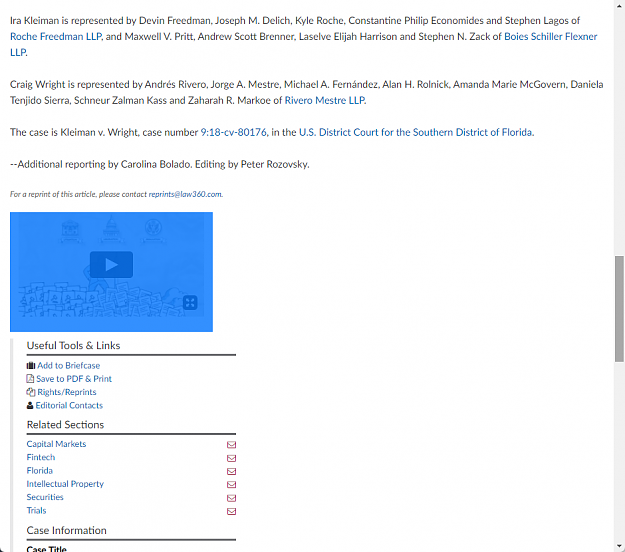Click the reprints@law360.com email link
625x552 pixels.
click(185, 194)
